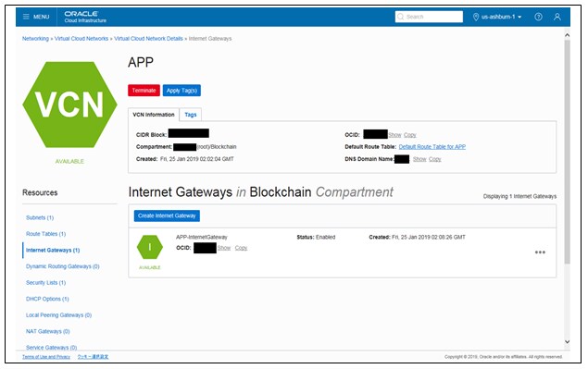Viewport: 588px width, 369px height.
Task: Open the cookie preferences footer link
Action: pos(93,357)
